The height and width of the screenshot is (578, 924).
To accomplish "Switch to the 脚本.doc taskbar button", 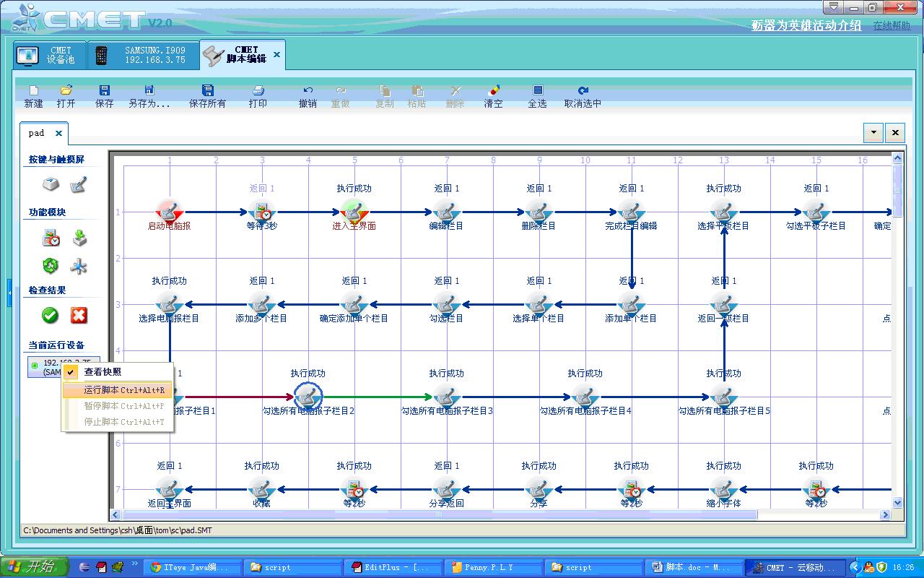I will tap(695, 567).
